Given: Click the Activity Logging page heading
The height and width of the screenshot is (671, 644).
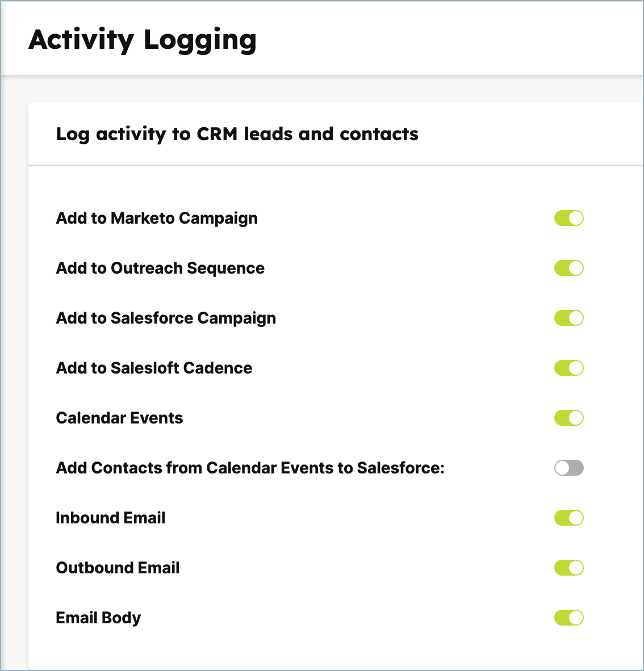Looking at the screenshot, I should pos(143,40).
